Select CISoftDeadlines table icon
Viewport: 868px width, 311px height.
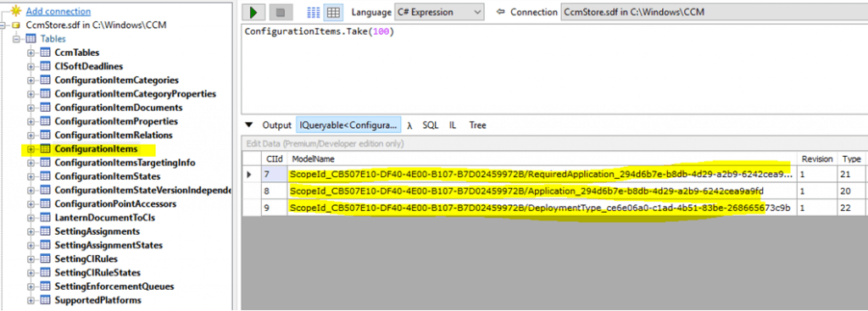[x=46, y=66]
